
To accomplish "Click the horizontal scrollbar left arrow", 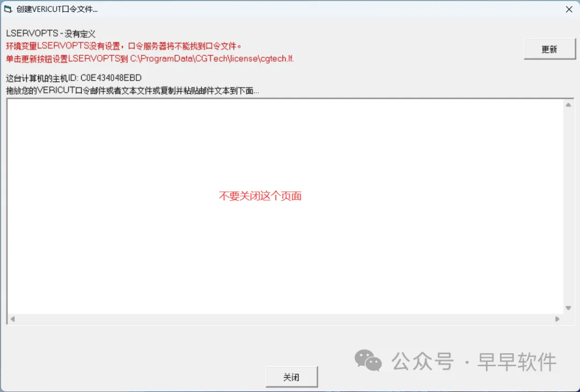I will [x=12, y=319].
